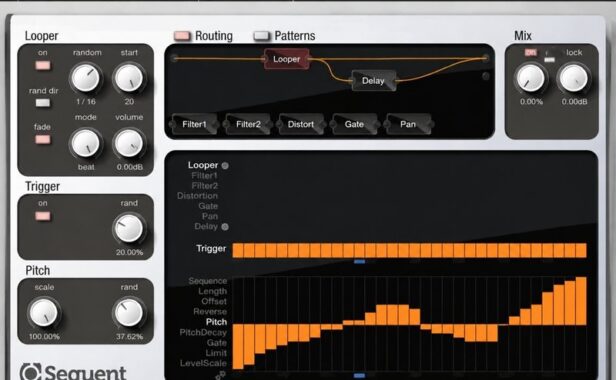
Task: Select the LevelScale parameter row
Action: [204, 363]
